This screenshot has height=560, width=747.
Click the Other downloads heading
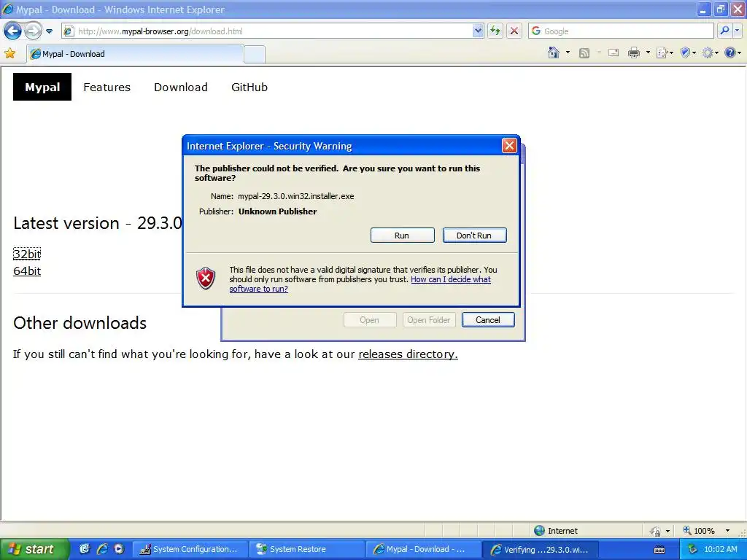(80, 323)
